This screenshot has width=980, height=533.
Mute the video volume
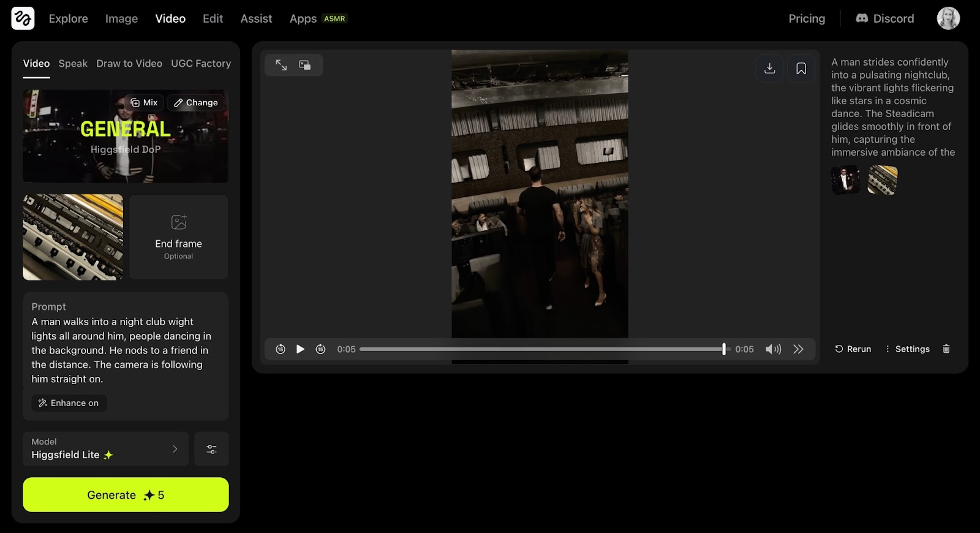pyautogui.click(x=773, y=349)
